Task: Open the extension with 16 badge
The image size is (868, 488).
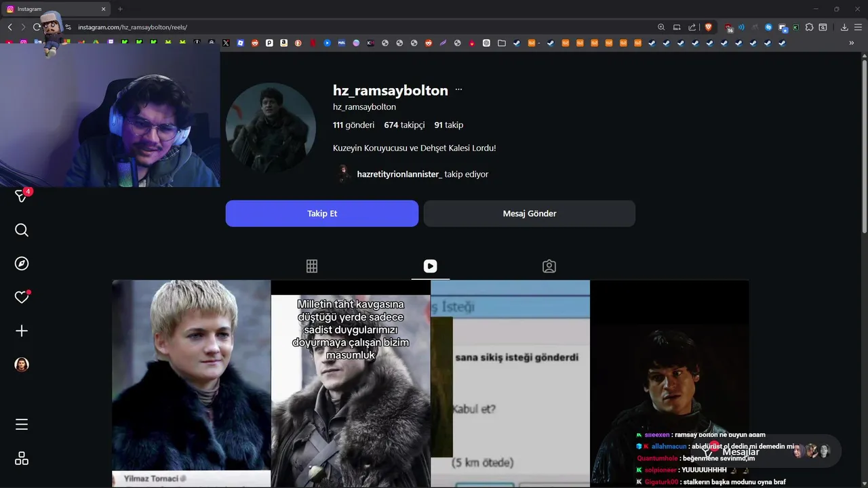Action: (x=729, y=28)
